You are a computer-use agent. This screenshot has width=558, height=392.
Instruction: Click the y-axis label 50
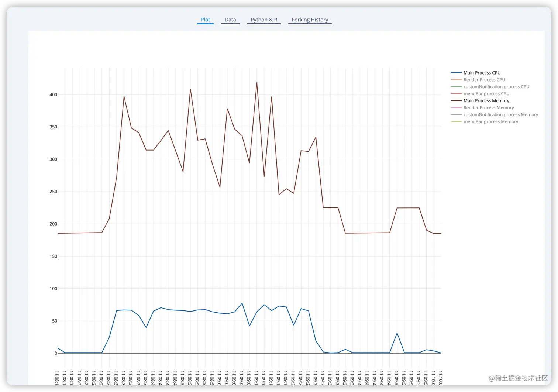pyautogui.click(x=55, y=321)
